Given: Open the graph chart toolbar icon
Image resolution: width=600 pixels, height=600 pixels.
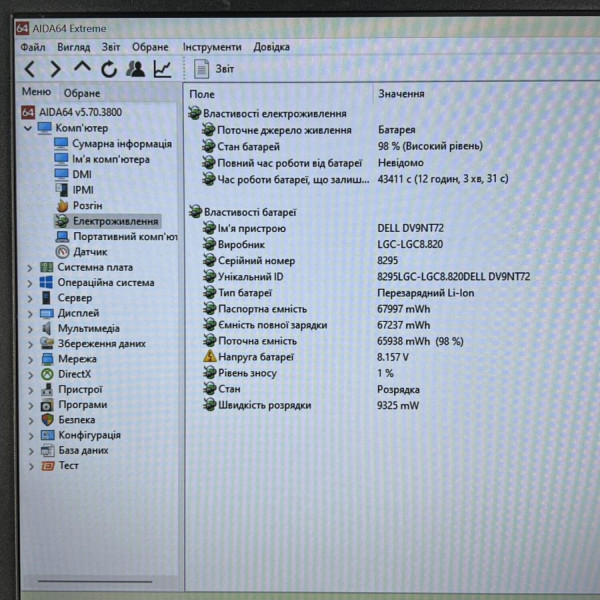Looking at the screenshot, I should click(163, 69).
